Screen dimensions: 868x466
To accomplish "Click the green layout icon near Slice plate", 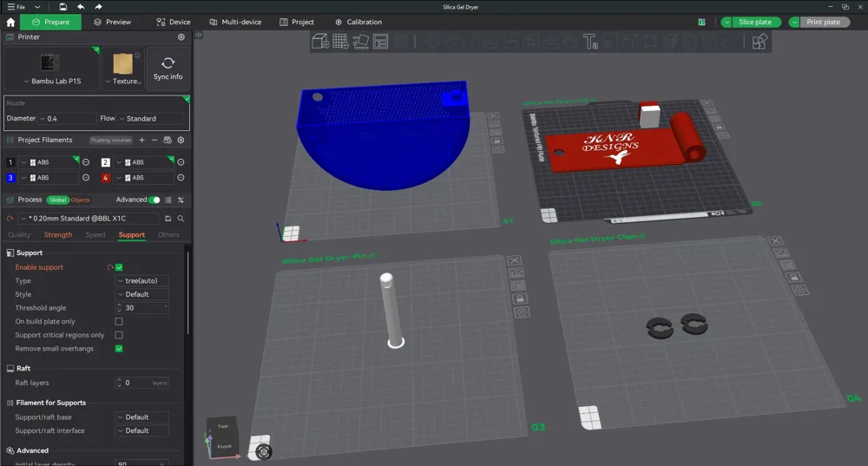I will (x=702, y=23).
